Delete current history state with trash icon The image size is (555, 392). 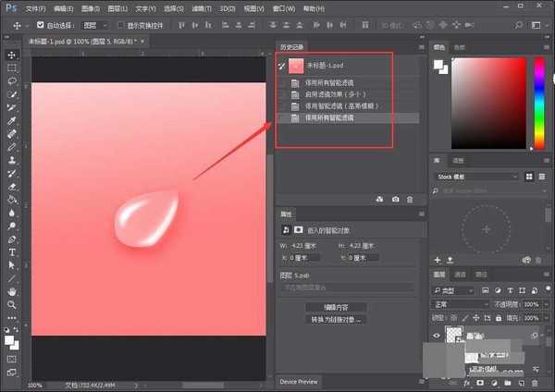coord(410,199)
